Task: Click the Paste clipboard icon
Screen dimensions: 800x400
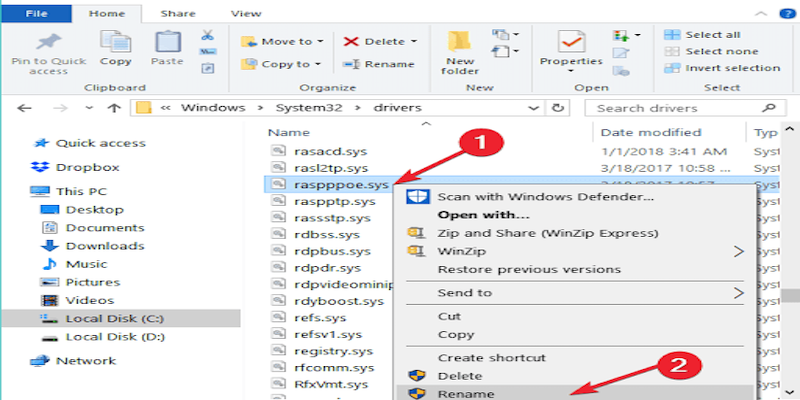Action: [x=167, y=41]
